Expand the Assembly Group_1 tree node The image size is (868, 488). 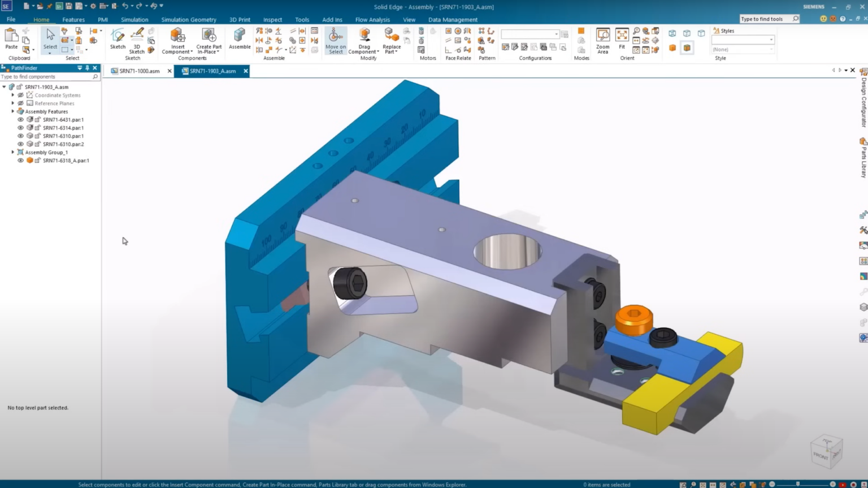pos(12,152)
